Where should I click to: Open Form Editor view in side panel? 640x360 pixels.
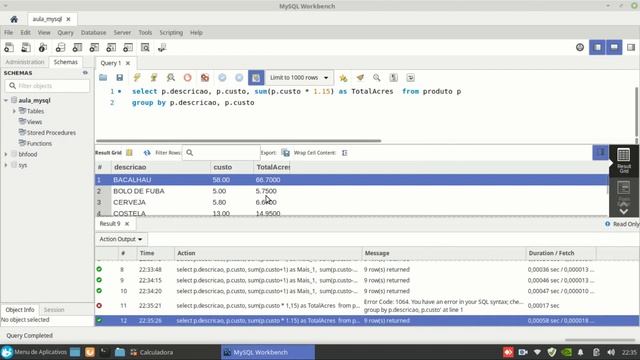pos(624,192)
